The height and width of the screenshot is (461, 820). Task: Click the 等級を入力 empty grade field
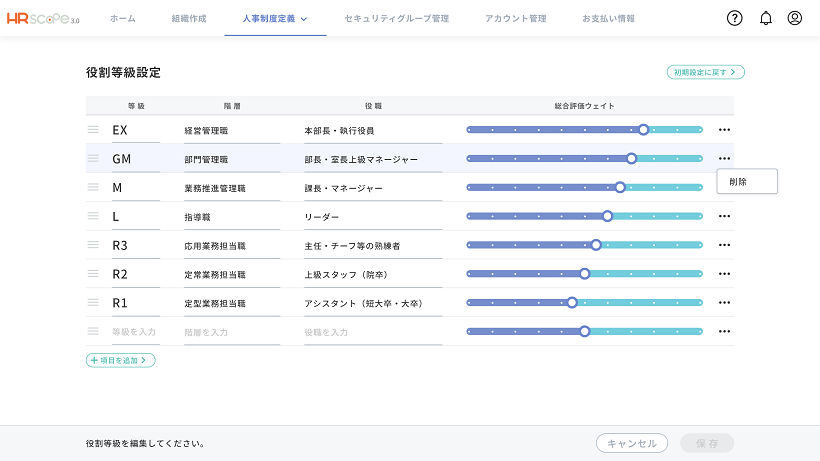(135, 331)
